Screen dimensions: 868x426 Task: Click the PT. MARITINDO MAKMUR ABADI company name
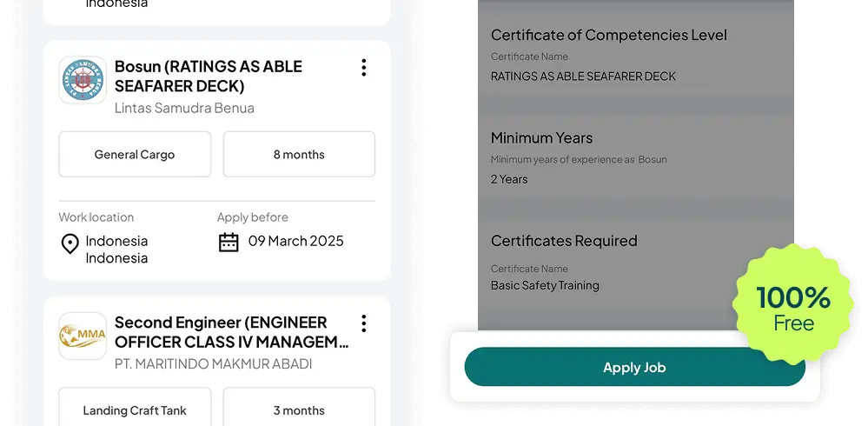point(213,364)
